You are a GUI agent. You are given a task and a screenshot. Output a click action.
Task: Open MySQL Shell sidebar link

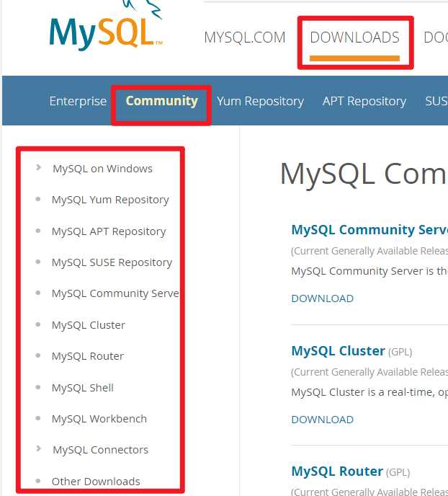click(x=83, y=388)
